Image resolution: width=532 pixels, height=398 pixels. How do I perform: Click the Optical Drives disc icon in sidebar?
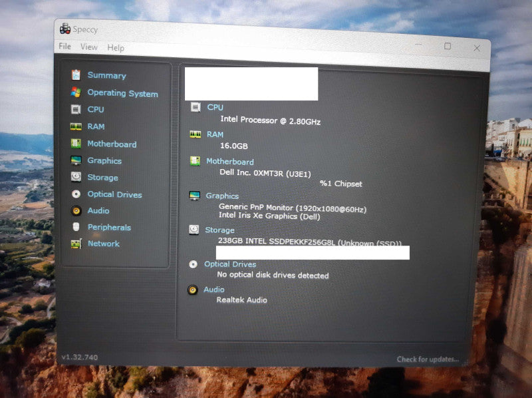point(76,194)
